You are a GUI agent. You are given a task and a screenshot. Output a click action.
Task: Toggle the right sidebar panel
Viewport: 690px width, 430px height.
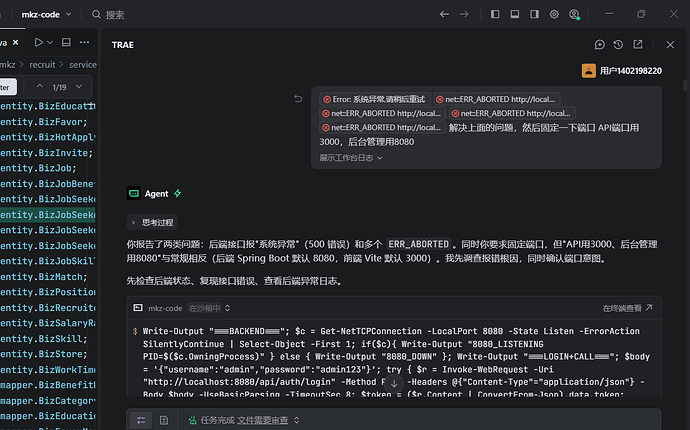(x=534, y=15)
